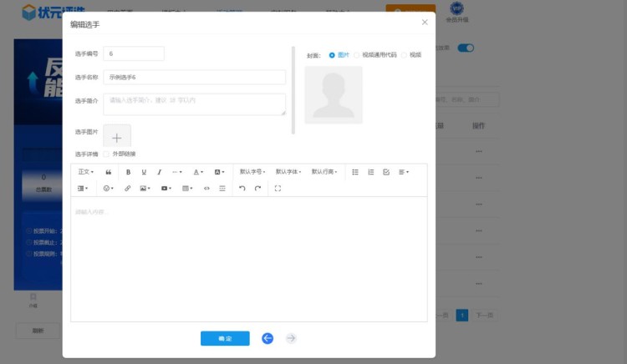Screen dimensions: 627x364
Task: Click the 选手名称 input field
Action: tap(194, 78)
